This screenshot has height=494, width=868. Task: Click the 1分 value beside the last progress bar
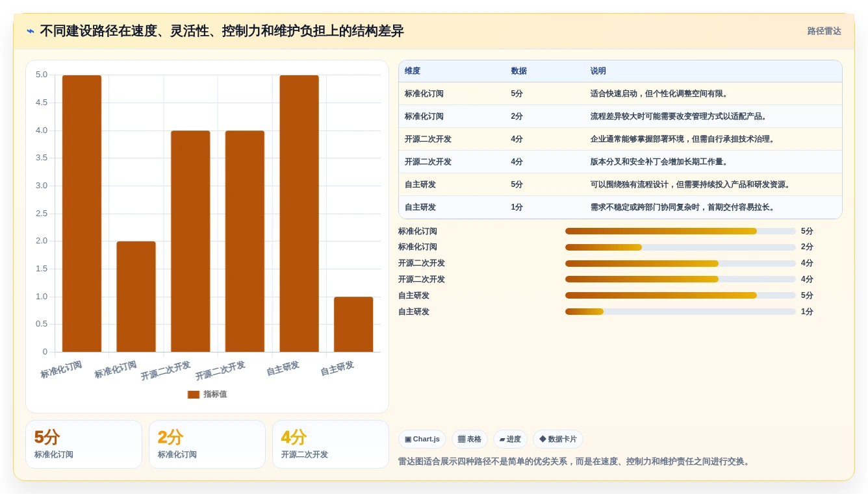coord(807,312)
